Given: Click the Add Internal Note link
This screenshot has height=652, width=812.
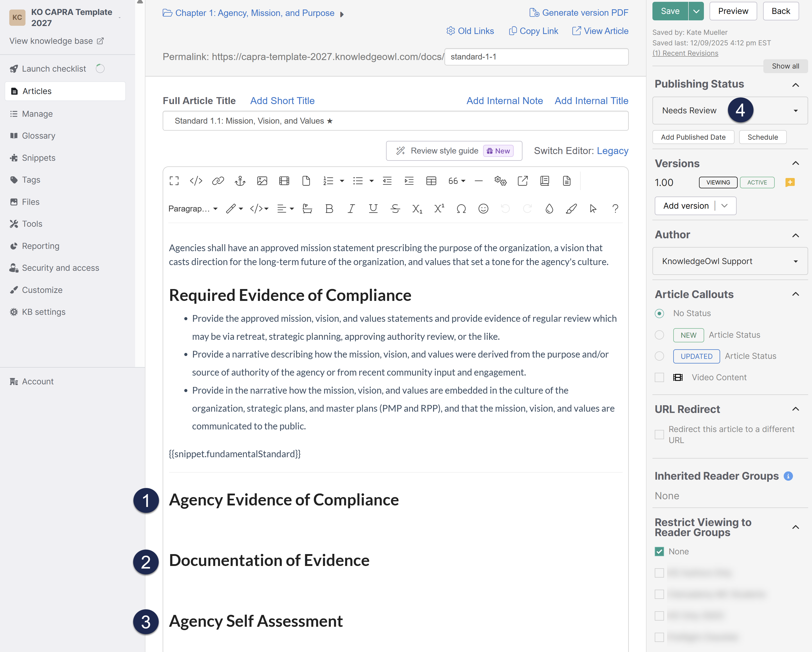Looking at the screenshot, I should point(504,101).
